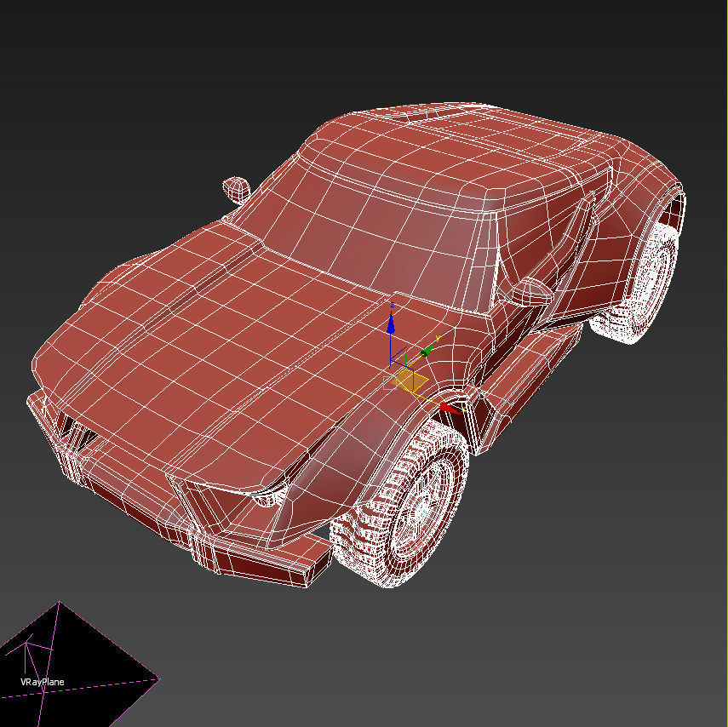728x727 pixels.
Task: Select the yellow XY plane handle of the gizmo
Action: 410,381
